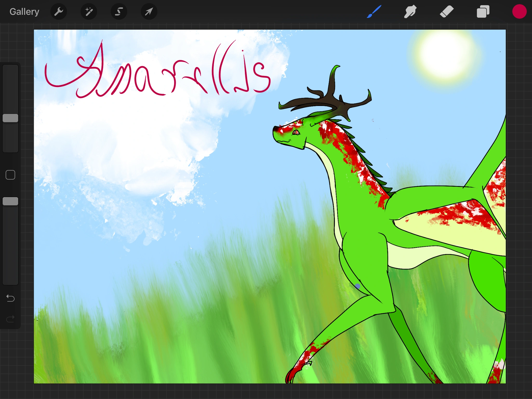Click the brush opacity slider handle

pos(10,201)
